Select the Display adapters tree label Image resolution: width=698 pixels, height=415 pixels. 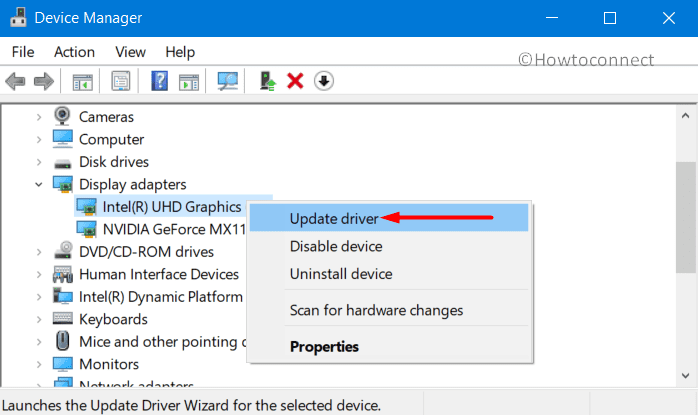(133, 184)
